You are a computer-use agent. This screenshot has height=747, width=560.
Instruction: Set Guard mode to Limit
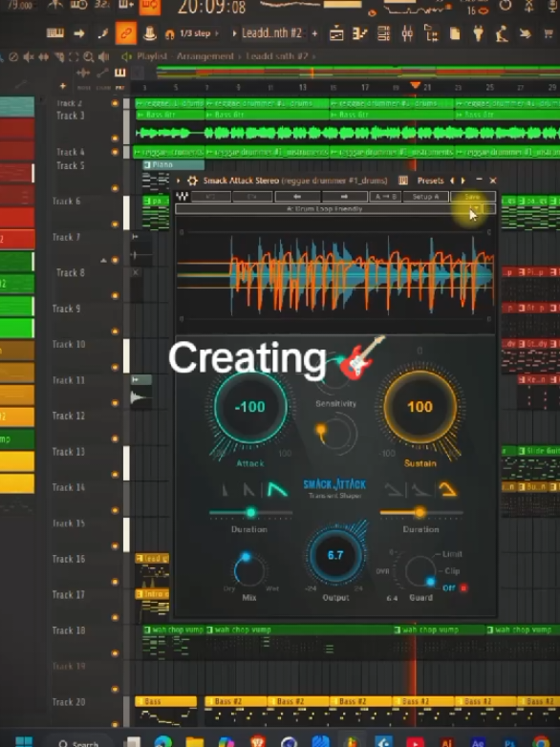451,554
